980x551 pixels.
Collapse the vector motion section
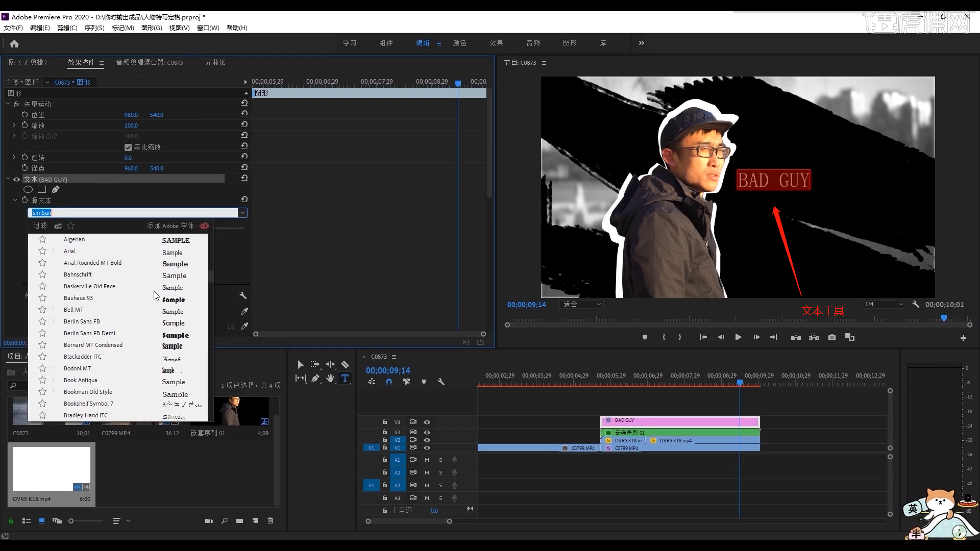[x=8, y=104]
